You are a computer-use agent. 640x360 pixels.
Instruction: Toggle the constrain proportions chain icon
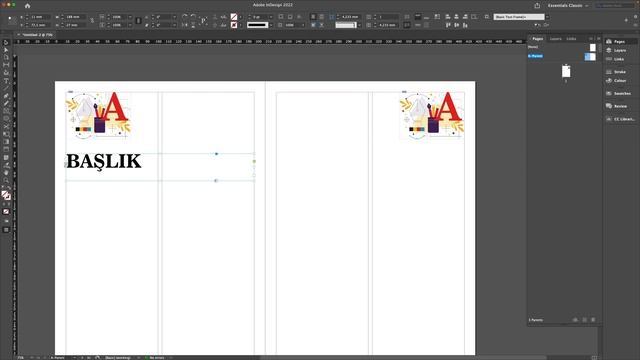pos(92,21)
